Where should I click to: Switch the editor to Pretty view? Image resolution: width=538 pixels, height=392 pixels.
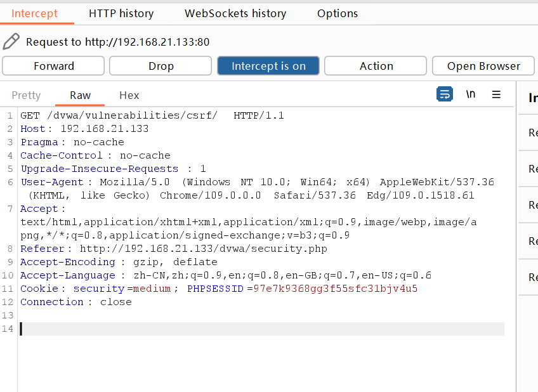tap(26, 95)
